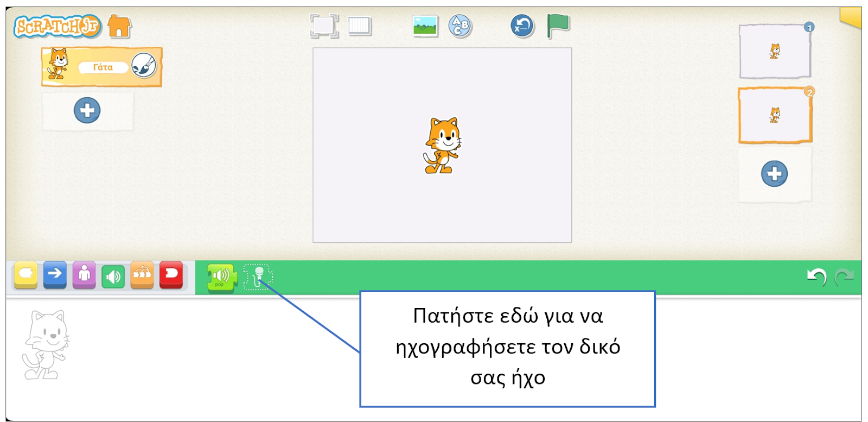Select the Γάτα character entry
This screenshot has width=868, height=422.
tap(101, 67)
